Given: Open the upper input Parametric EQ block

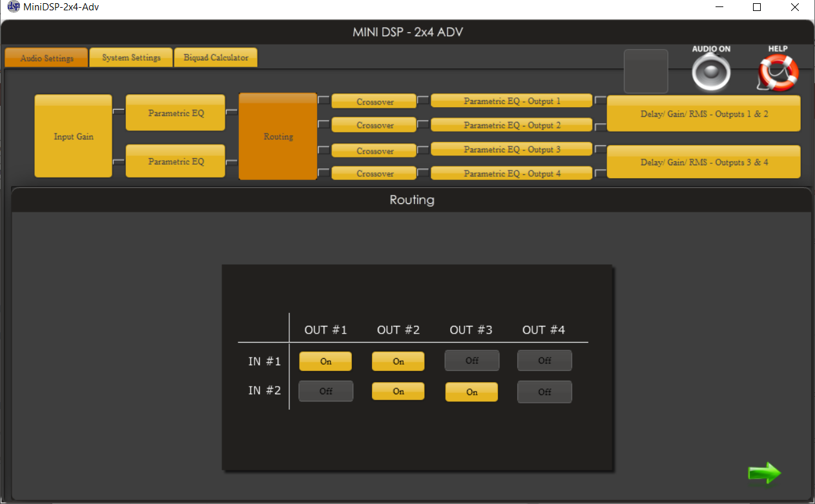Looking at the screenshot, I should point(176,113).
